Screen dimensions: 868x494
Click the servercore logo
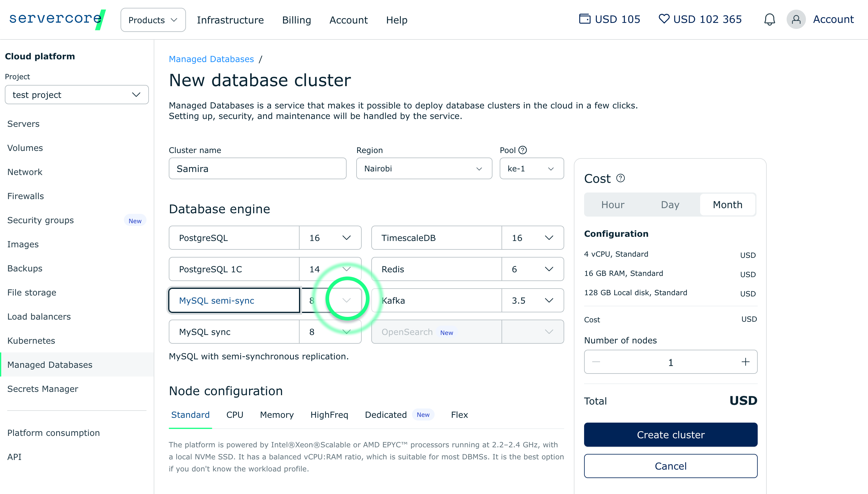tap(57, 19)
